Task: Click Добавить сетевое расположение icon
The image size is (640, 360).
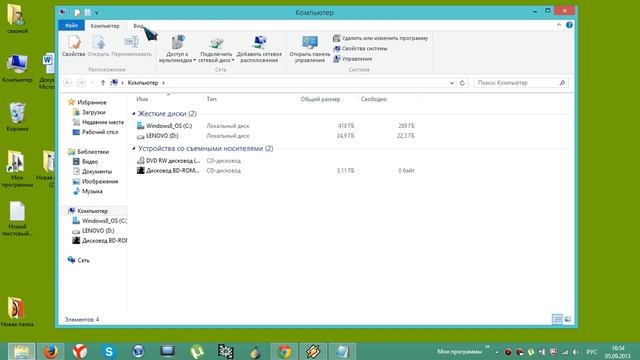Action: [259, 49]
